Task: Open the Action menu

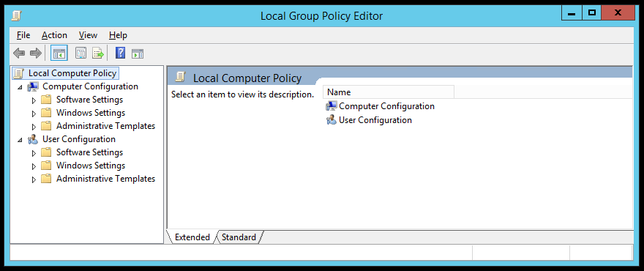Action: (x=54, y=35)
